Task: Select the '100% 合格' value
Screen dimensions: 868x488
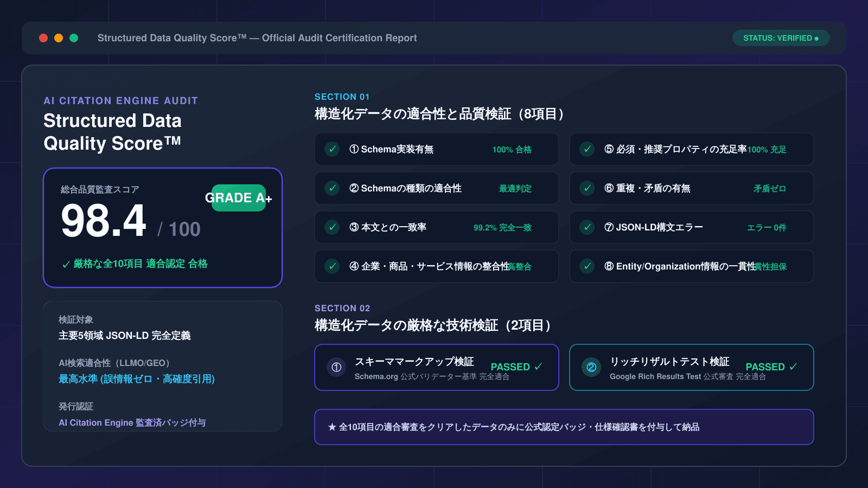Action: point(512,150)
